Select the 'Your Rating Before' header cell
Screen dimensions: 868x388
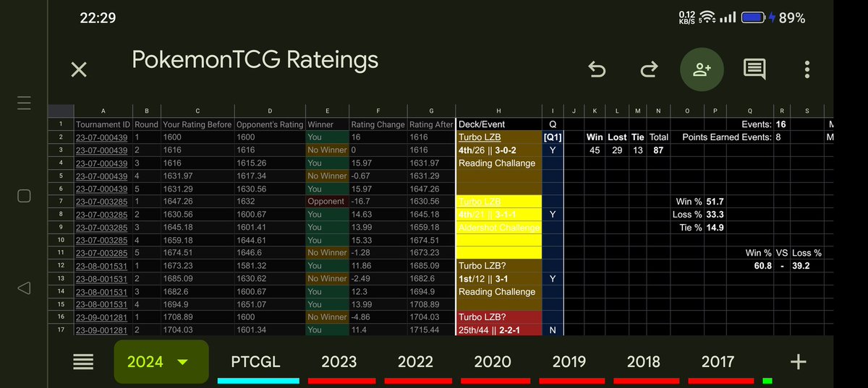click(x=197, y=124)
